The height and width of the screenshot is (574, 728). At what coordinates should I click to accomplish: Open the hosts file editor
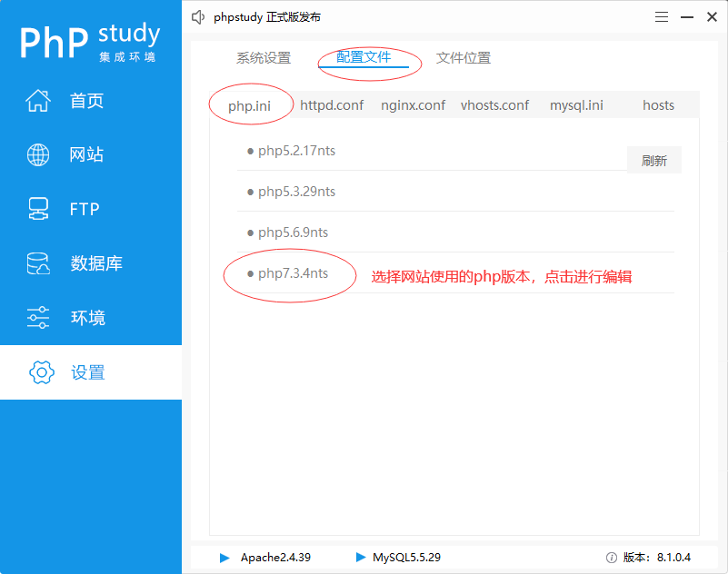tap(658, 104)
